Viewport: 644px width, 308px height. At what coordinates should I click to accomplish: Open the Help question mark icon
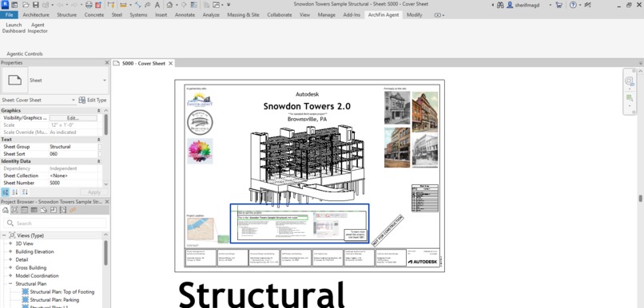[573, 5]
